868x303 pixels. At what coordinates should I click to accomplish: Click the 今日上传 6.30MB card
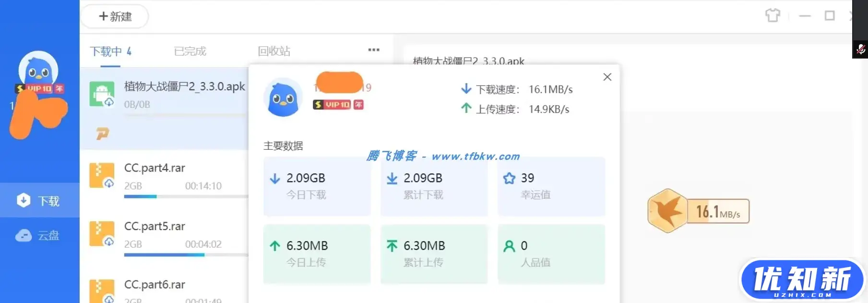(317, 254)
